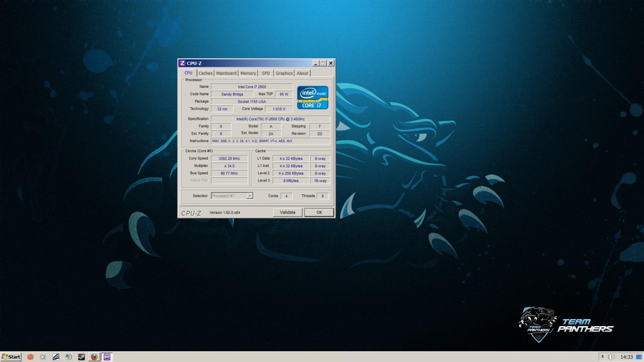Select the L1 Inst. 4 x 32 KBytes value
The image size is (644, 362).
click(291, 166)
